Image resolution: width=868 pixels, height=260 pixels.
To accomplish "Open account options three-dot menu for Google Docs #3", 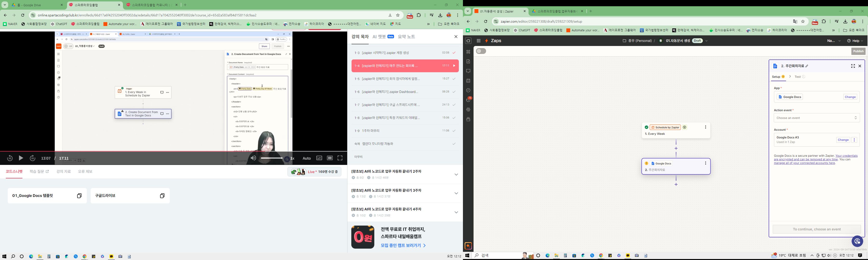I will [x=854, y=140].
